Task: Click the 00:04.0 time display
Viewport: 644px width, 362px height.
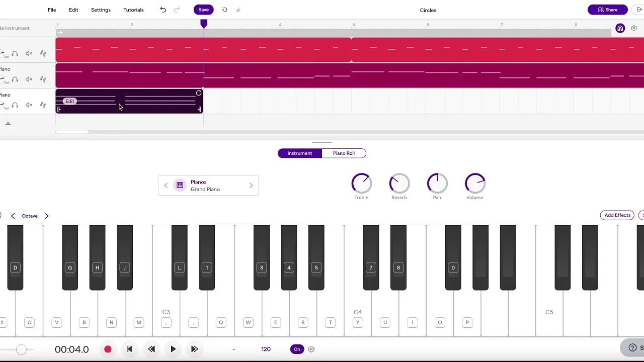Action: pos(72,349)
